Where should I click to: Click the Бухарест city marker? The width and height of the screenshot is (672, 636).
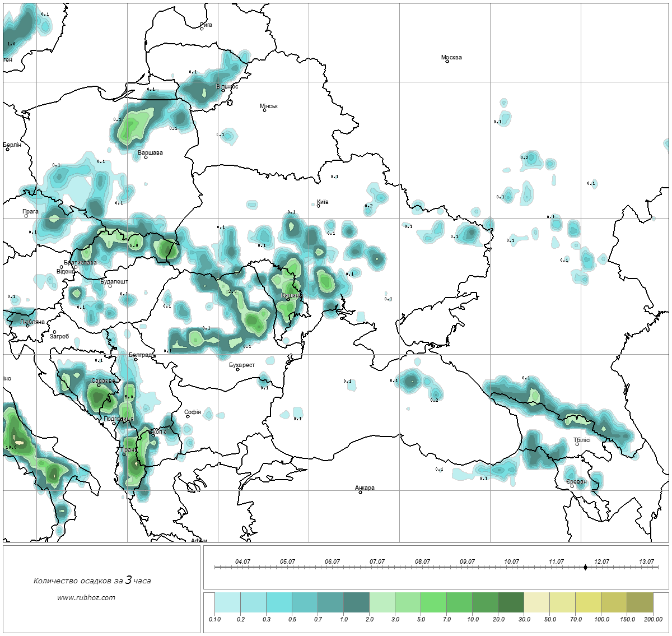[x=237, y=369]
